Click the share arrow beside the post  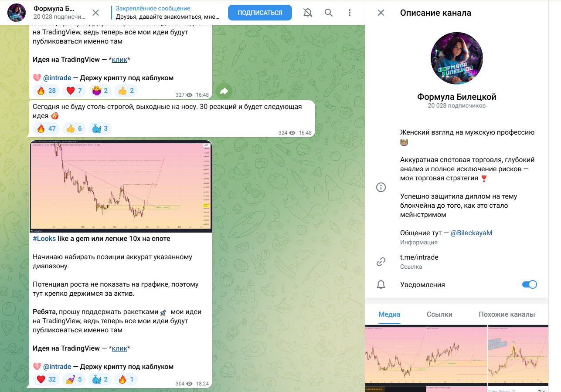coord(224,91)
